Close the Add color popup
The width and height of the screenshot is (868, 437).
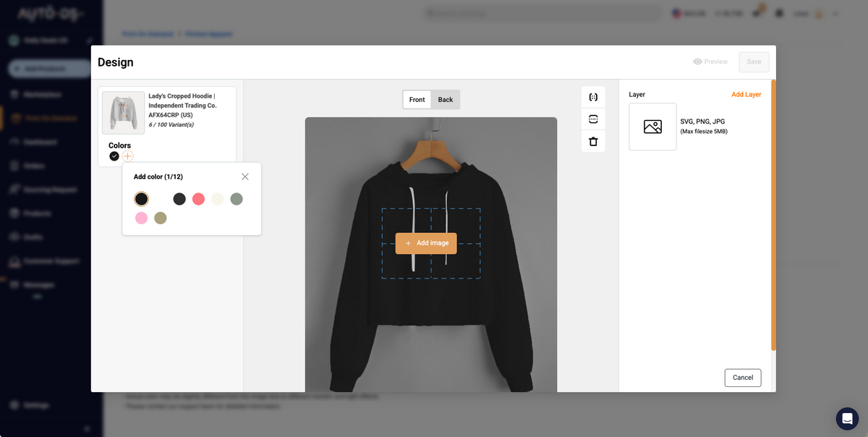tap(245, 177)
